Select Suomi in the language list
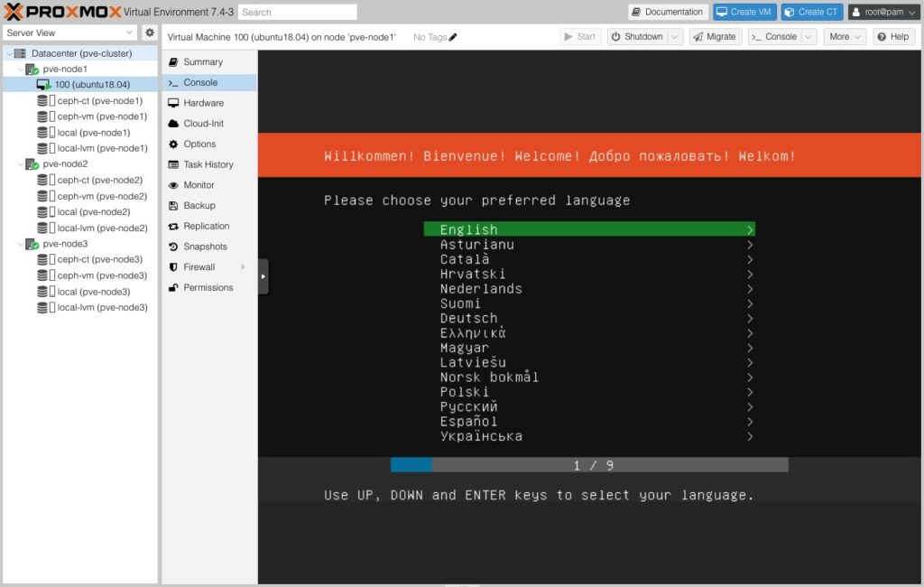The image size is (924, 587). tap(589, 303)
